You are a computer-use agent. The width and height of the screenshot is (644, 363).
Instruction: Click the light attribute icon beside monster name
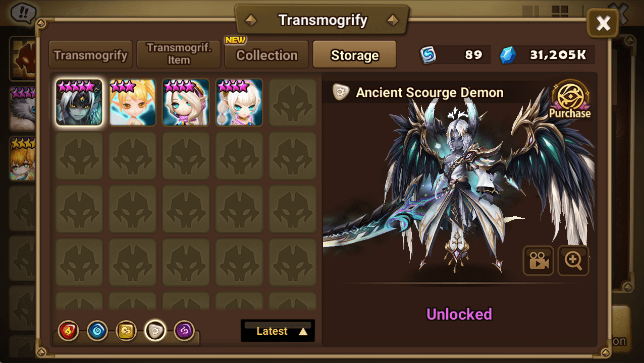[x=341, y=92]
